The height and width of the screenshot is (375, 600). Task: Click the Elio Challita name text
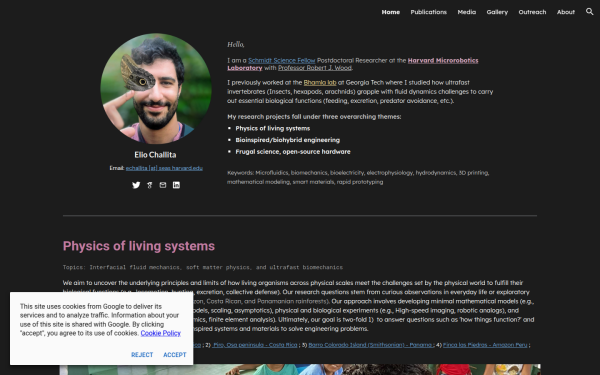(x=155, y=155)
